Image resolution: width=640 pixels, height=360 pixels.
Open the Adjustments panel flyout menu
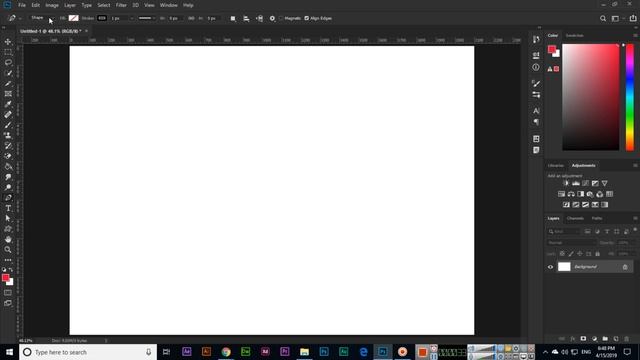pos(635,165)
